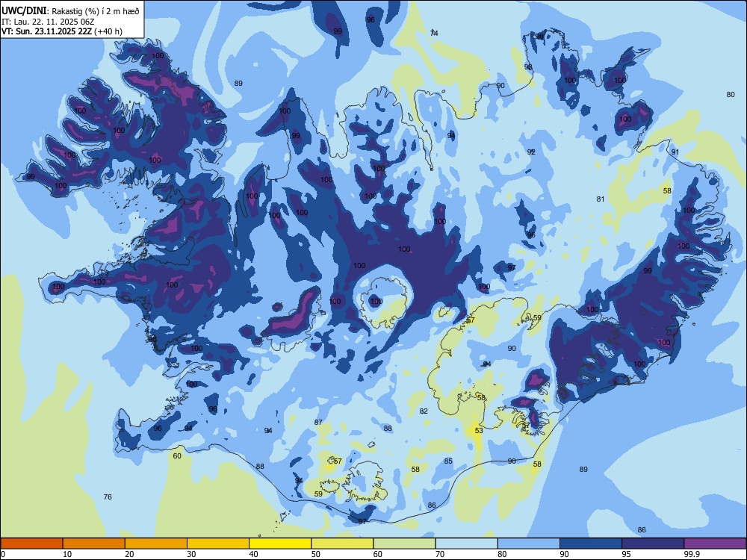Click the humidity value 53 on the map
The width and height of the screenshot is (747, 560).
479,431
